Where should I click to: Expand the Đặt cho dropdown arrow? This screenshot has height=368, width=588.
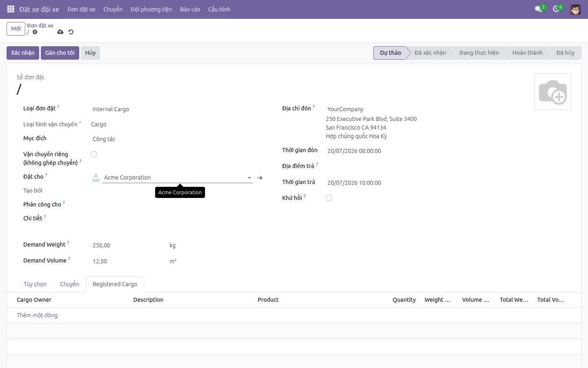249,178
